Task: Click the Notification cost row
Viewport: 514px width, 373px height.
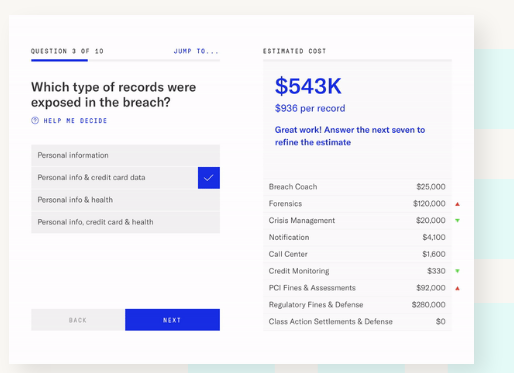Action: (357, 237)
